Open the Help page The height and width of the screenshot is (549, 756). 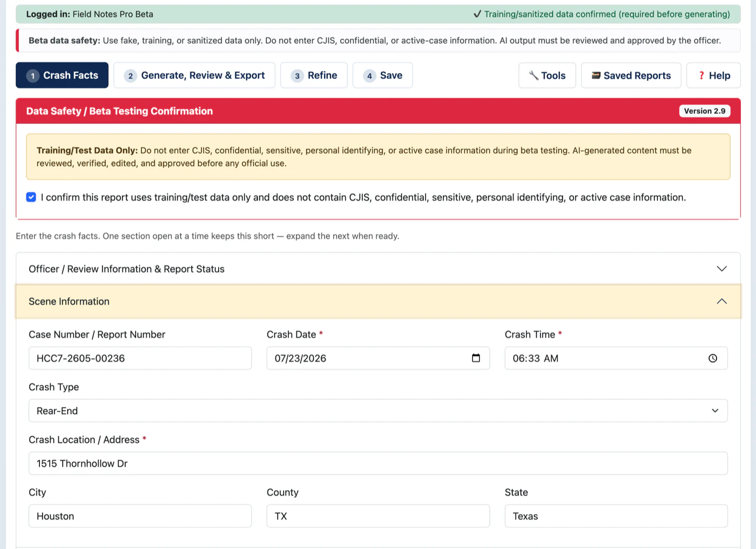(x=713, y=76)
